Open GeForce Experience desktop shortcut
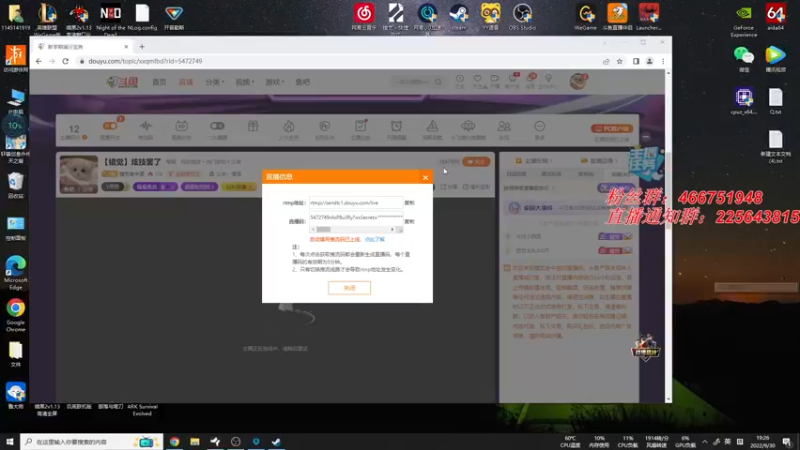Image resolution: width=800 pixels, height=450 pixels. (743, 20)
